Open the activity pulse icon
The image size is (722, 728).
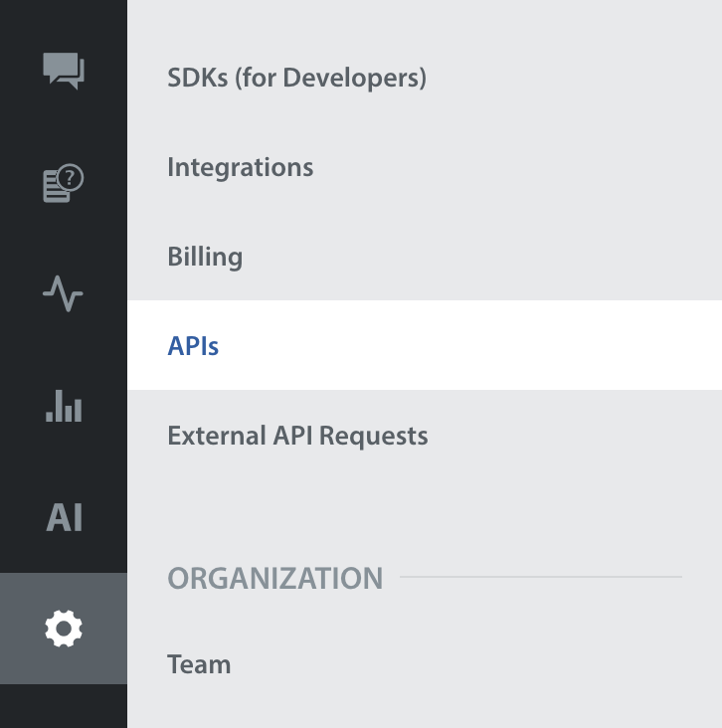[64, 295]
